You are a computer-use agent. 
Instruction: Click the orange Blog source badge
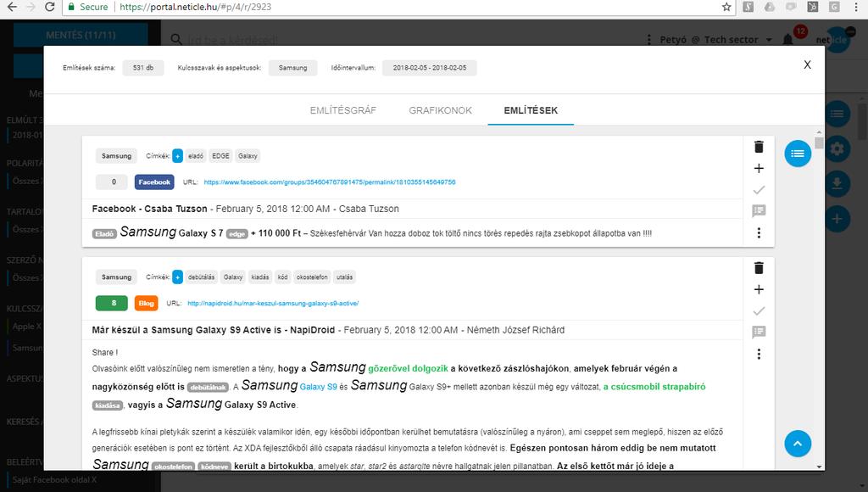(x=146, y=304)
